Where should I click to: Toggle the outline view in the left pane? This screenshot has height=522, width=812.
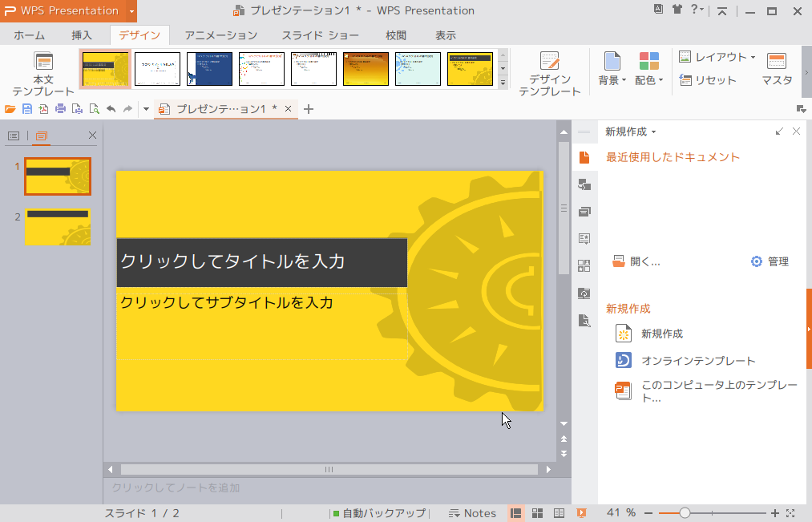(13, 136)
